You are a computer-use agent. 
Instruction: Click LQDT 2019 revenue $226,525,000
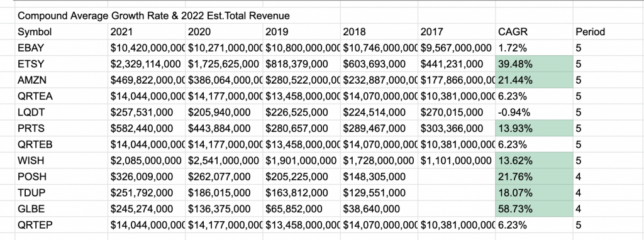point(302,112)
